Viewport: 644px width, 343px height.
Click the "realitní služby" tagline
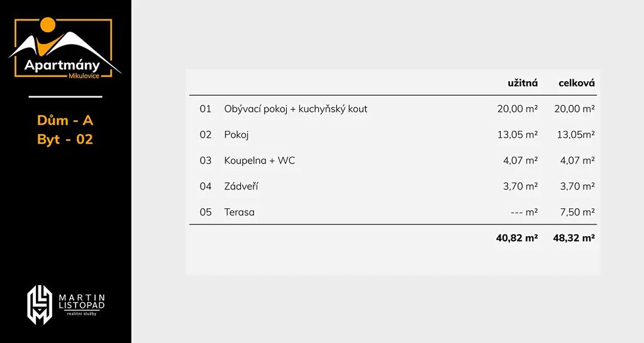coord(82,313)
